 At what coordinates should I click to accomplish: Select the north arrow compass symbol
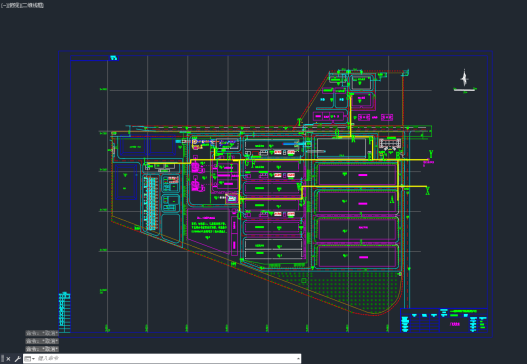tap(464, 78)
